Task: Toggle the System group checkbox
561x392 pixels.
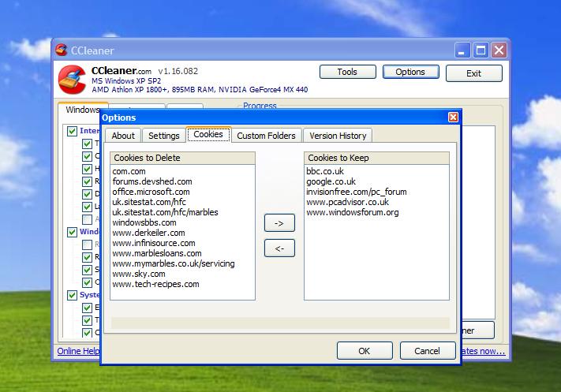Action: (x=72, y=295)
